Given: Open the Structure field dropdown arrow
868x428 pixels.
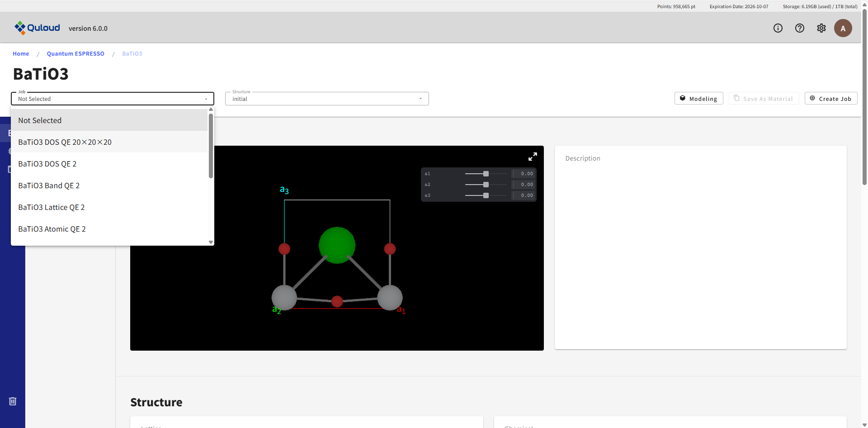Looking at the screenshot, I should (420, 99).
